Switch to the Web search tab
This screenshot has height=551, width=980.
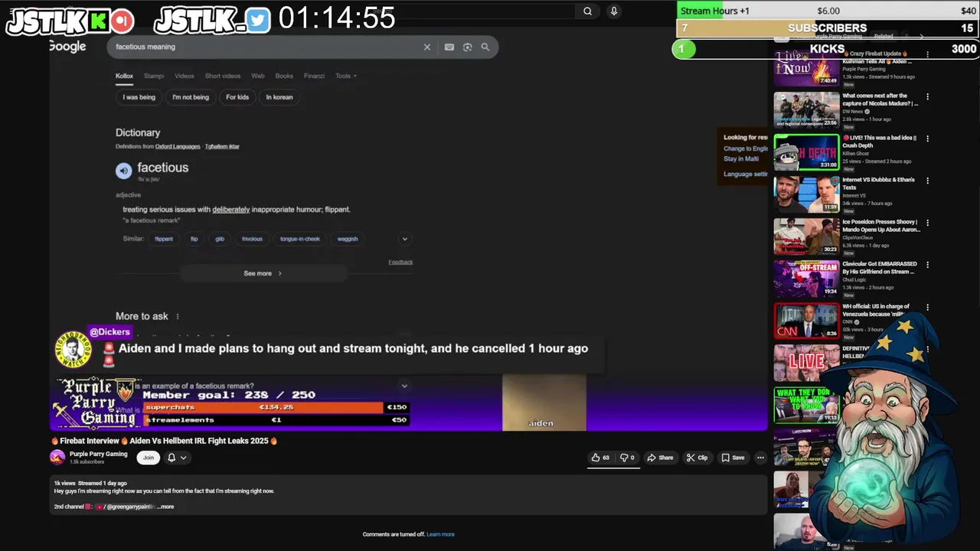(x=258, y=76)
